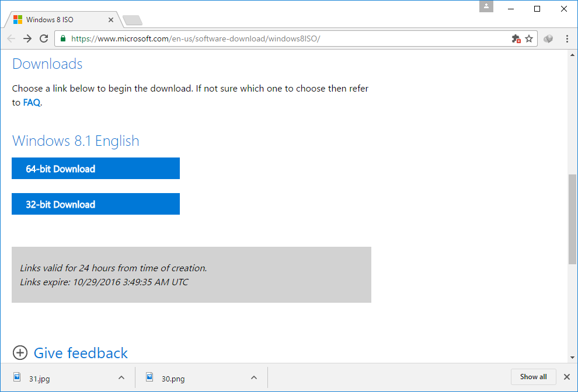Click the blocked plugin puzzle icon
Viewport: 578px width, 392px height.
516,38
